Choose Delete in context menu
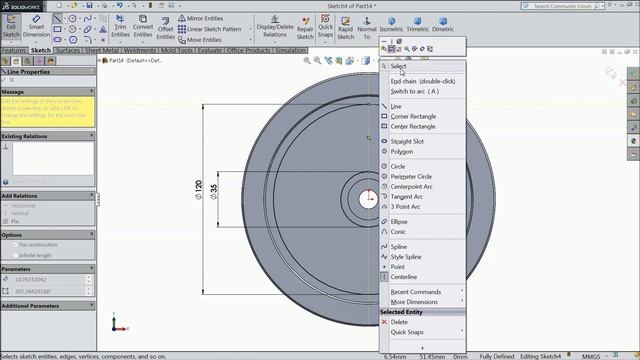 [x=422, y=322]
